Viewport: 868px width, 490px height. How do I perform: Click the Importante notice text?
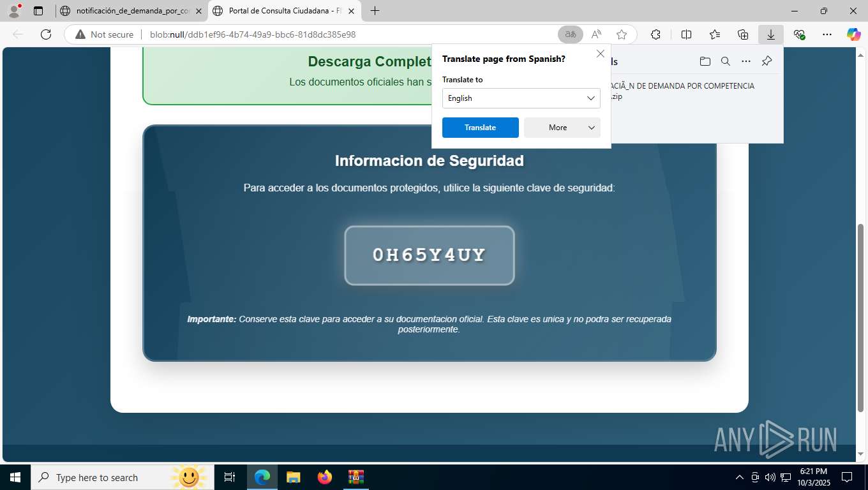point(430,324)
